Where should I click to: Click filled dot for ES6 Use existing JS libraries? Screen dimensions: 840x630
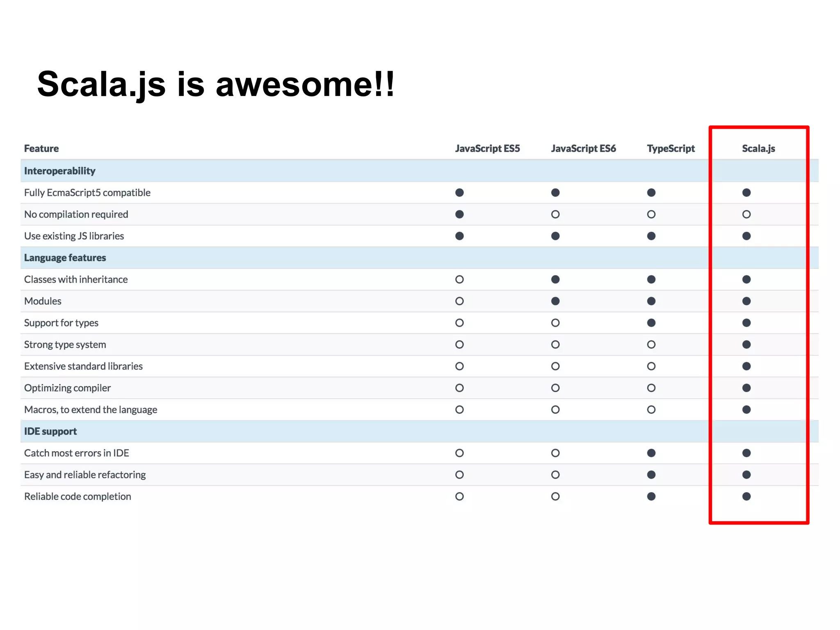pyautogui.click(x=555, y=236)
